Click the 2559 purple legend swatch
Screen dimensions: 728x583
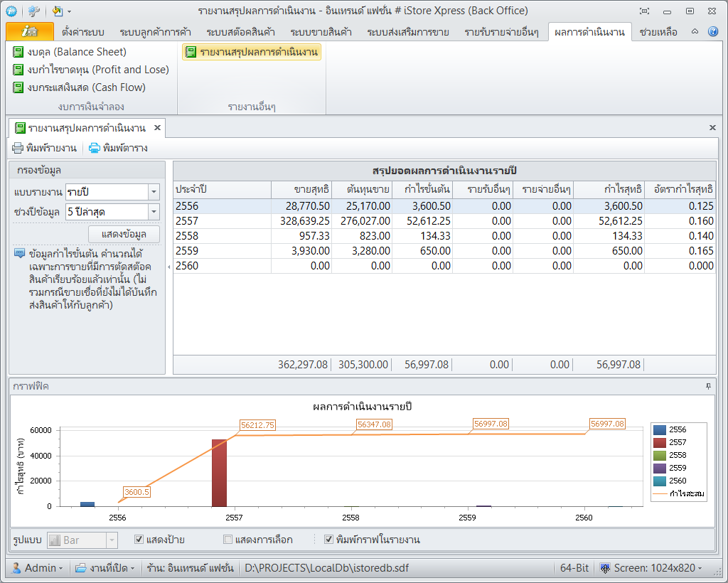click(x=659, y=468)
